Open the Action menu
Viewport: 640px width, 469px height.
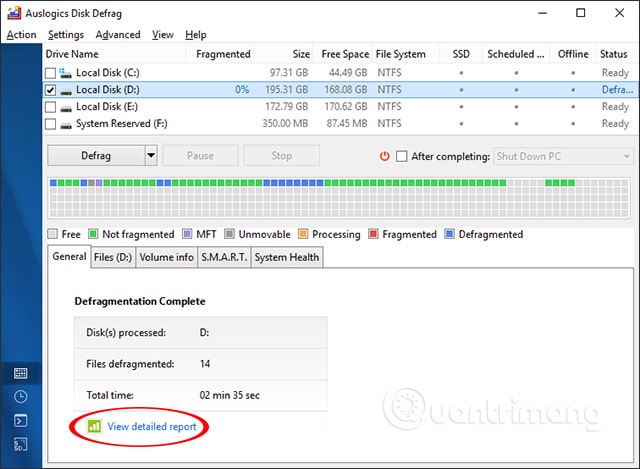pyautogui.click(x=21, y=35)
